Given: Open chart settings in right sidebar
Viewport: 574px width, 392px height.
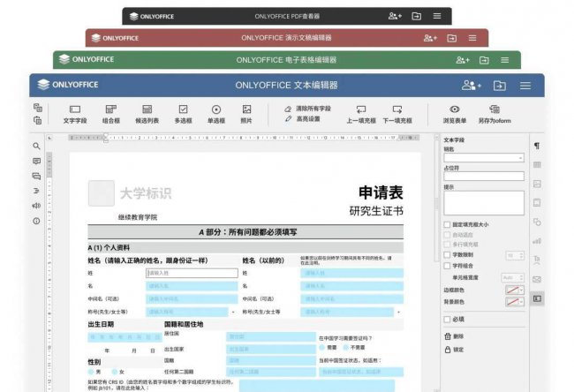Looking at the screenshot, I should coord(537,241).
